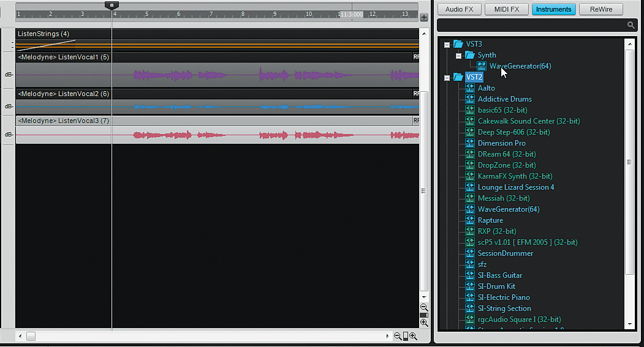Click measure 9 on the time ruler
This screenshot has width=644, height=347.
[275, 14]
